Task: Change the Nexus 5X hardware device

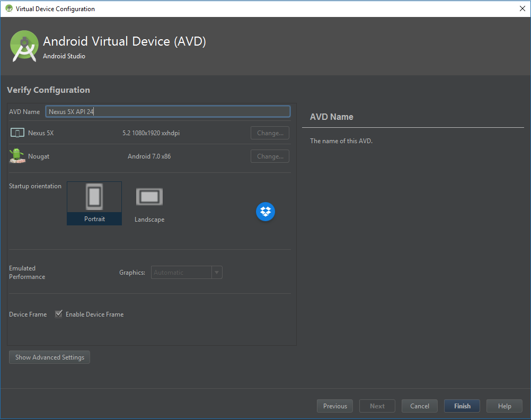Action: [x=270, y=133]
